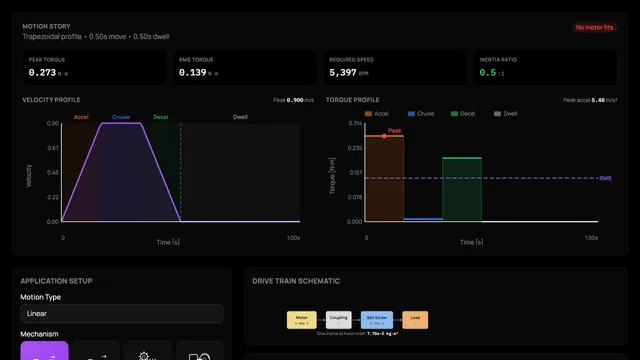Click the dashed dwell-start line in velocity chart
640x360 pixels.
click(181, 172)
